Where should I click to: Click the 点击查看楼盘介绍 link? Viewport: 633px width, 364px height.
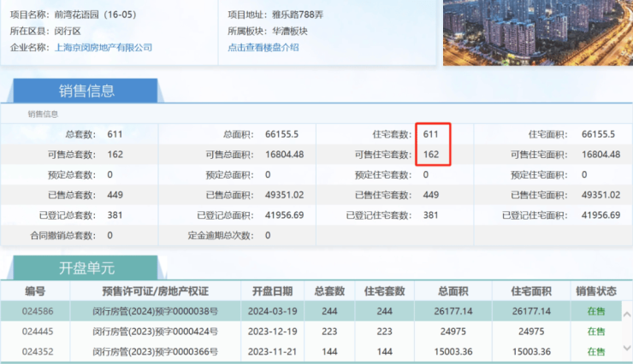click(263, 48)
